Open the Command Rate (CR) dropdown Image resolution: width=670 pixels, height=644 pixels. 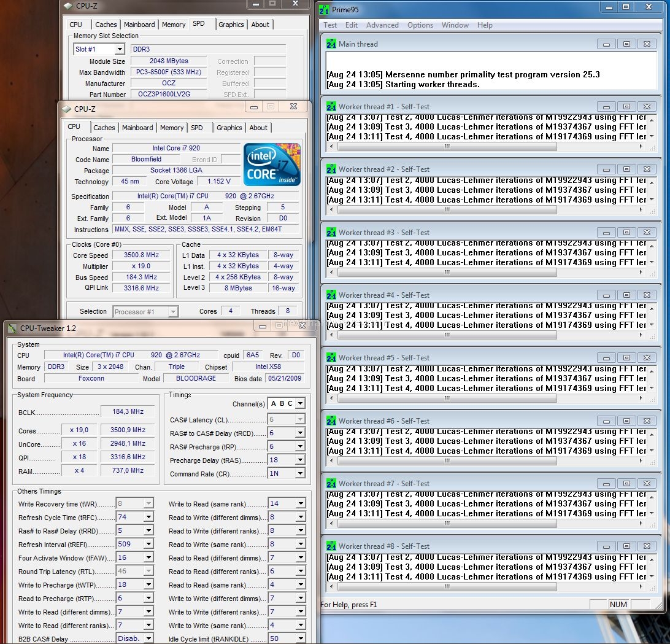pos(301,473)
